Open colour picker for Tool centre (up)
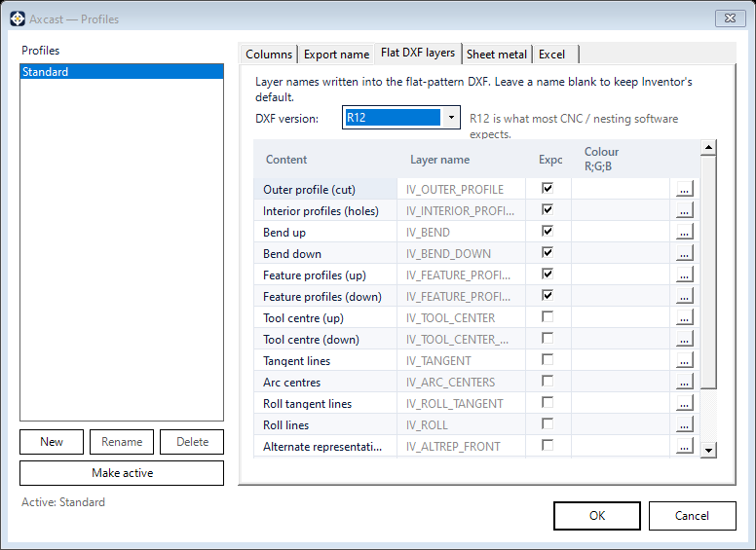Screen dimensions: 756x550 tap(684, 317)
